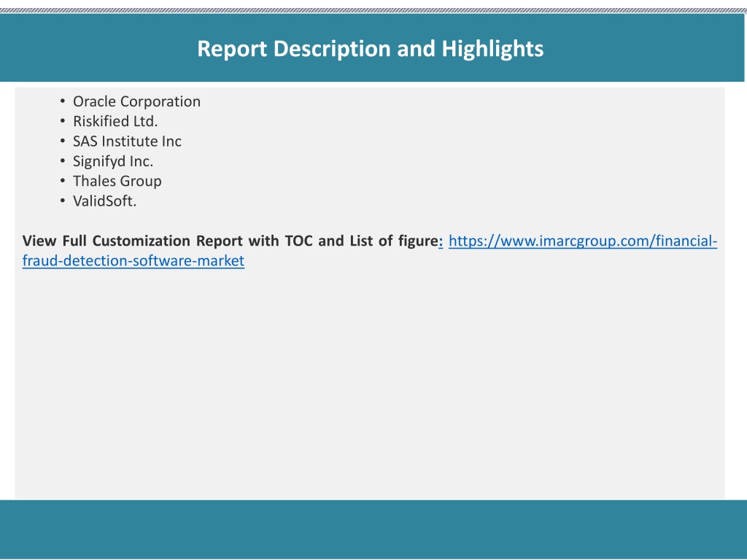Select the 'Oracle Corporation' bullet text
This screenshot has height=560, width=747.
[136, 101]
